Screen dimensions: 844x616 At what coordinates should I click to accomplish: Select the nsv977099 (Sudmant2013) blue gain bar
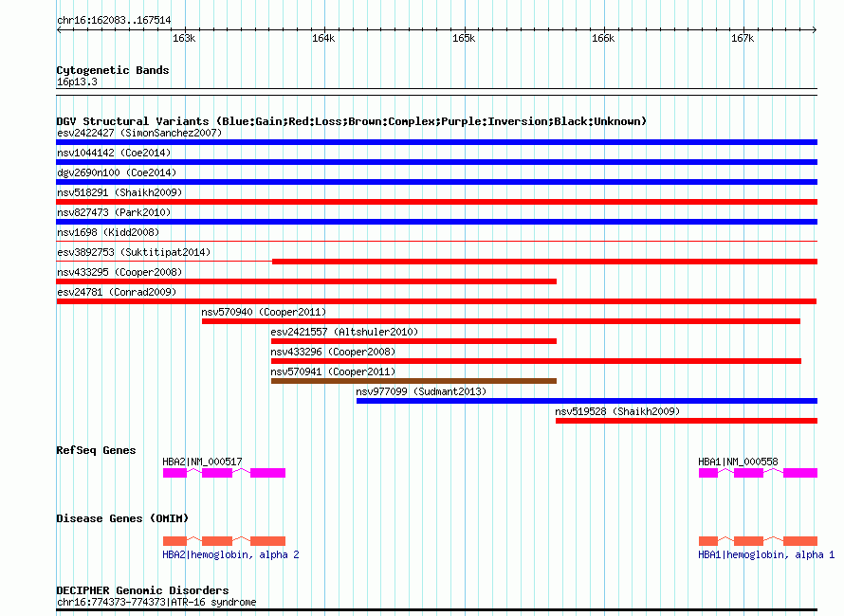[x=587, y=401]
